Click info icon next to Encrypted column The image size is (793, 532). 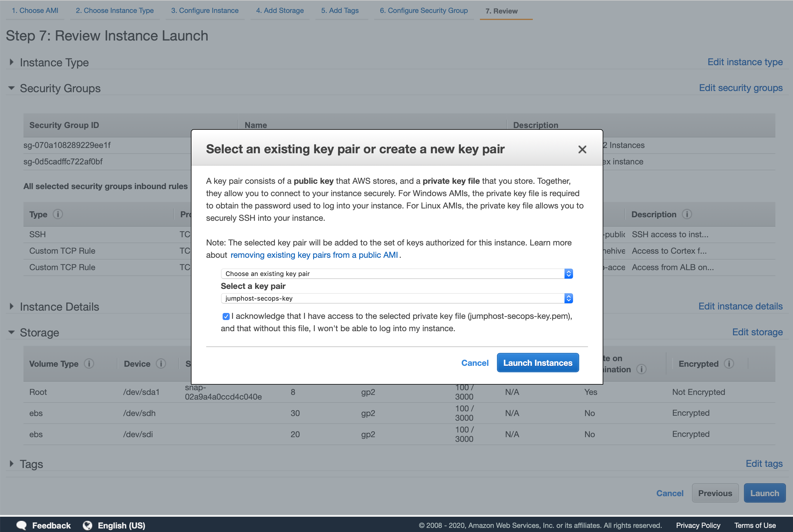(729, 363)
